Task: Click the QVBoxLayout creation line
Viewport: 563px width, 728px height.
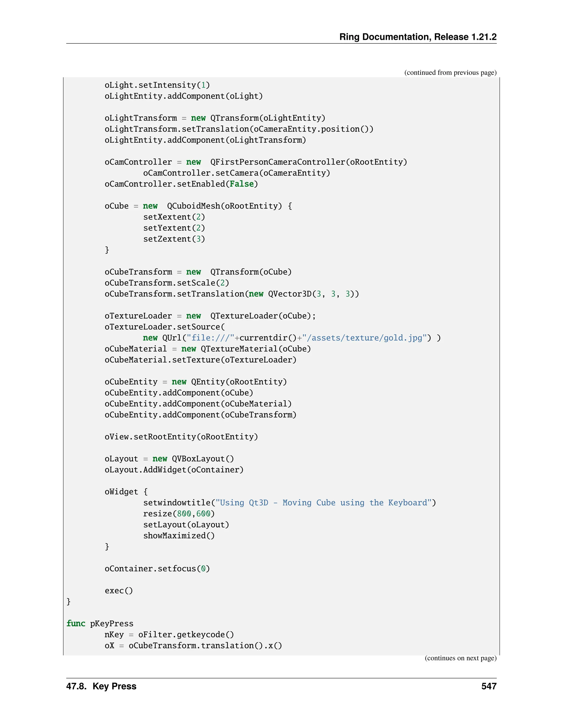Action: tap(169, 459)
